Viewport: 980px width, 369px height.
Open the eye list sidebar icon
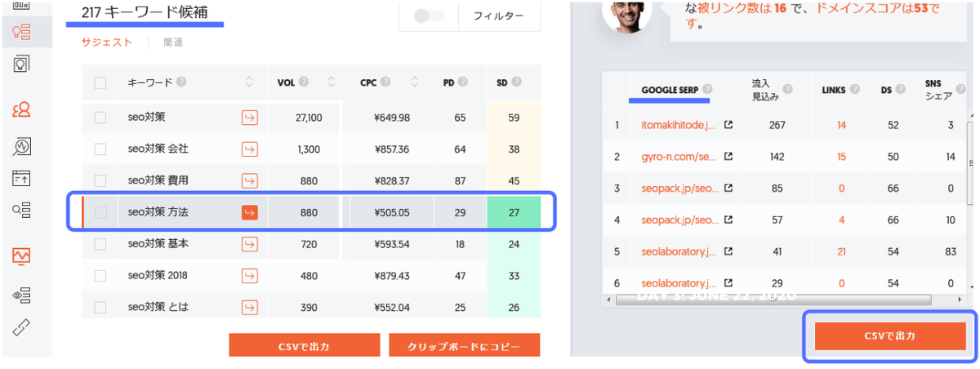22,295
